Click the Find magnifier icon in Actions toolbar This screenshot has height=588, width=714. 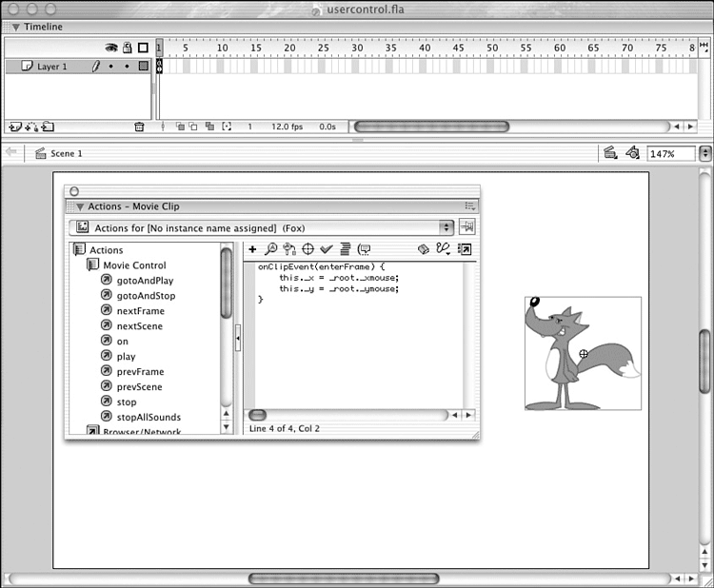(x=270, y=249)
